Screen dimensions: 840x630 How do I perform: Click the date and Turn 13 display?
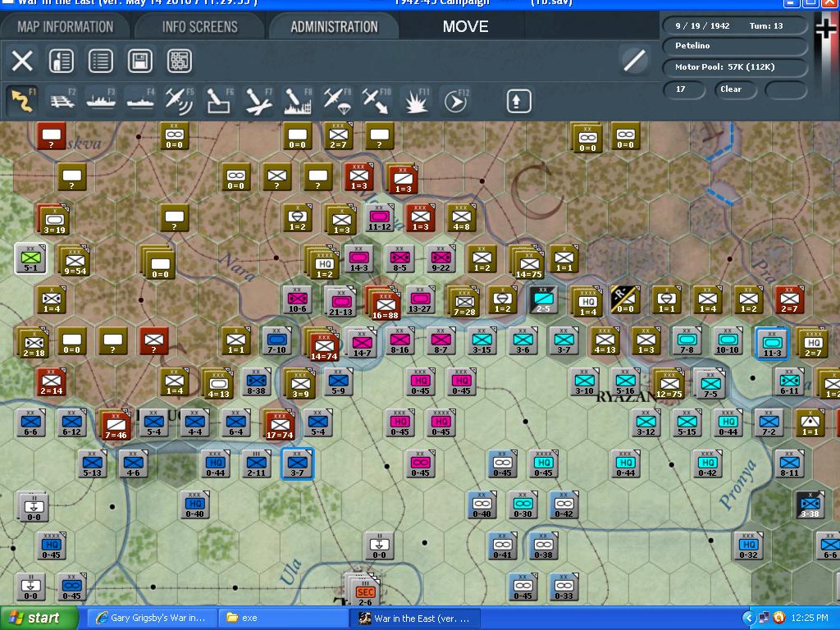click(x=735, y=25)
